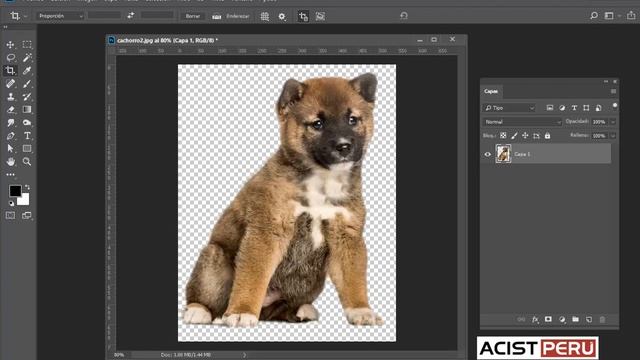This screenshot has height=360, width=640.
Task: Select the Magic Wand tool
Action: pyautogui.click(x=27, y=58)
